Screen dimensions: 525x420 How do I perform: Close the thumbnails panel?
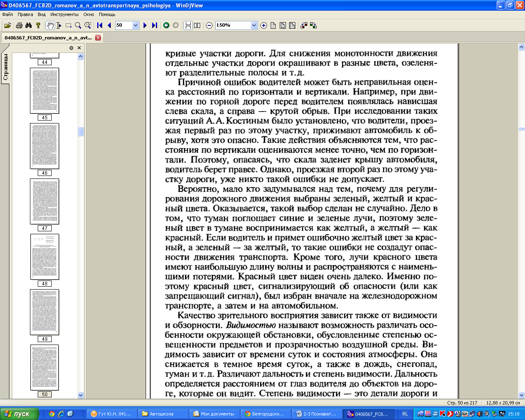(x=79, y=48)
